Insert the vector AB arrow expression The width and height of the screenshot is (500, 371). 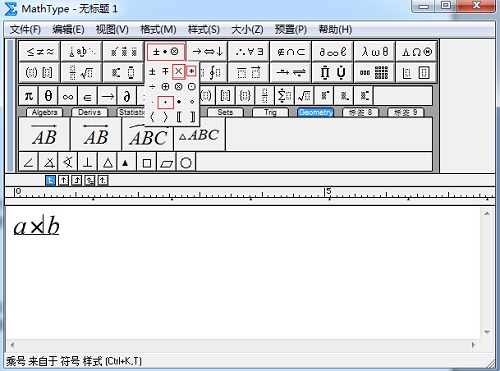(x=44, y=134)
